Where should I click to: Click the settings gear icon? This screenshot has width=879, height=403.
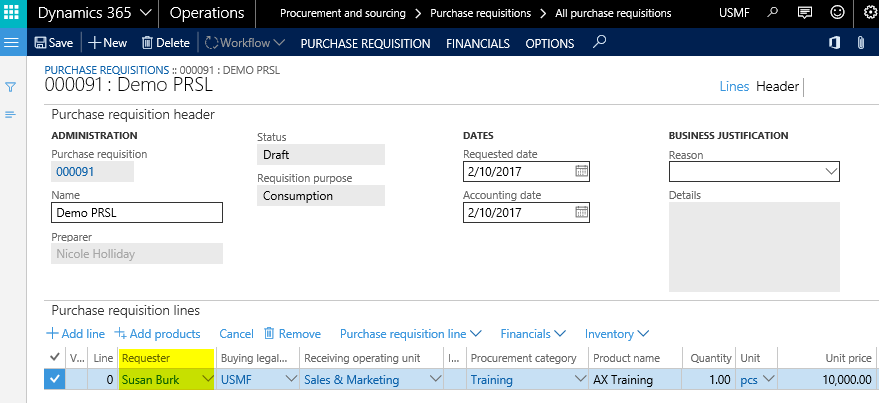[837, 14]
